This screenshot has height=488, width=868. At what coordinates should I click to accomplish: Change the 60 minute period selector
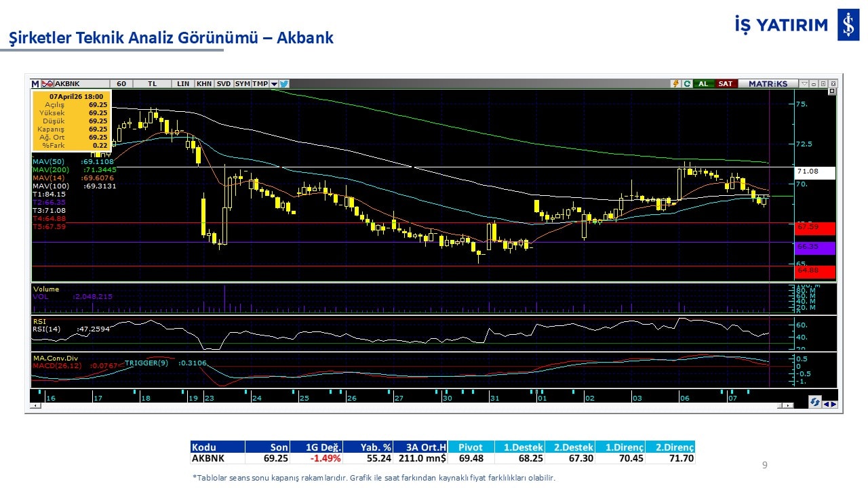pos(121,84)
